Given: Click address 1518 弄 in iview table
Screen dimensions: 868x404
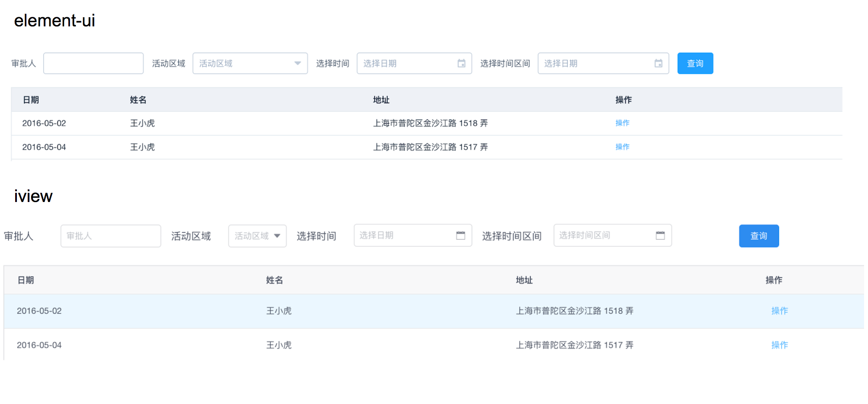Looking at the screenshot, I should [x=575, y=311].
